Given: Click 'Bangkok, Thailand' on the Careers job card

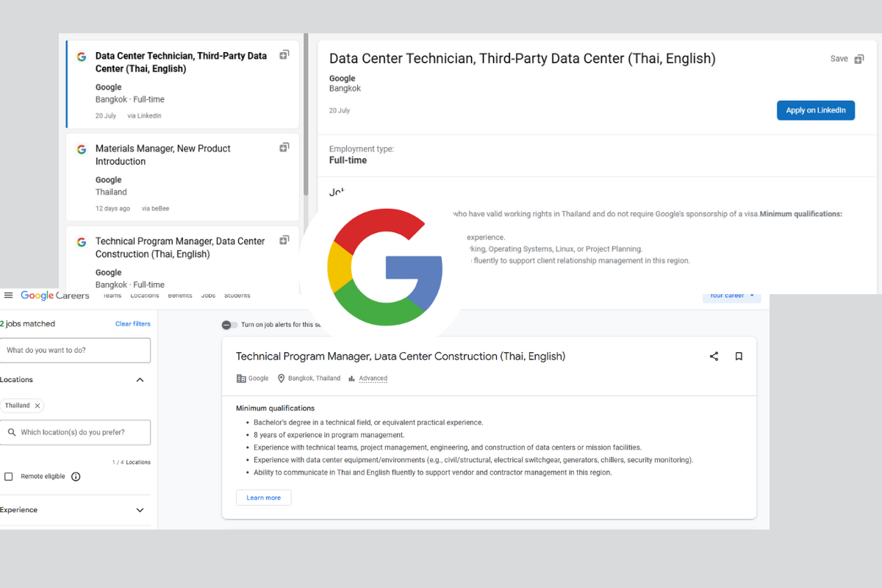Looking at the screenshot, I should [315, 379].
